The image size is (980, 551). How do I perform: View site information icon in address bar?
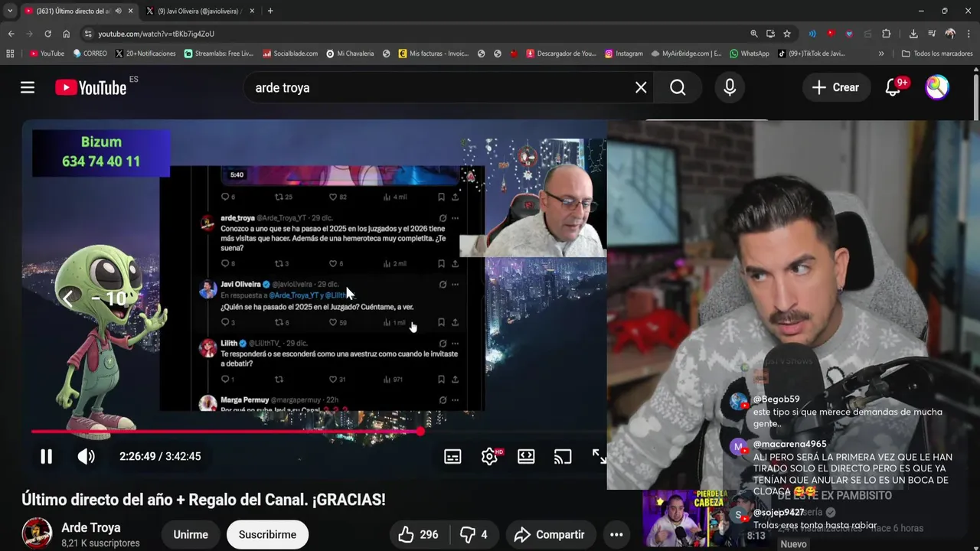[x=88, y=34]
